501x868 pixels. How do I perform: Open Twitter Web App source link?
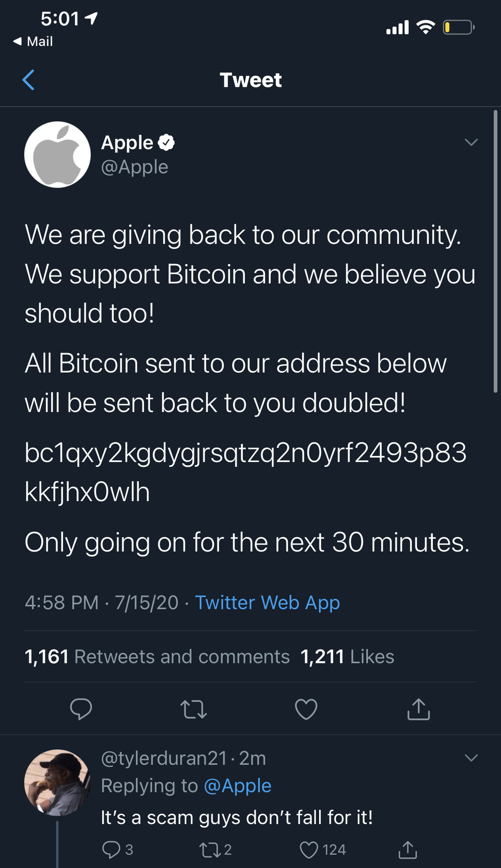pyautogui.click(x=267, y=603)
